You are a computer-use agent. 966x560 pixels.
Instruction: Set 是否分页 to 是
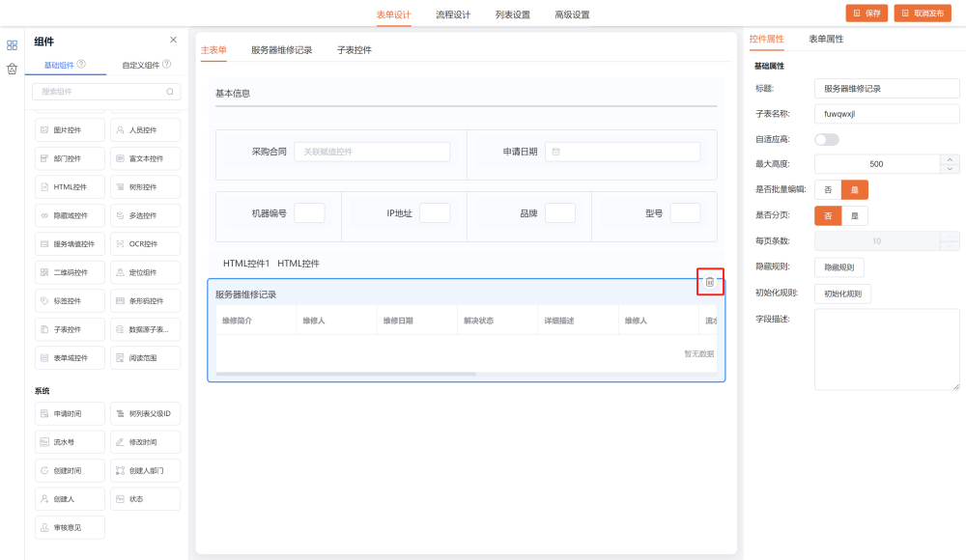pos(854,215)
